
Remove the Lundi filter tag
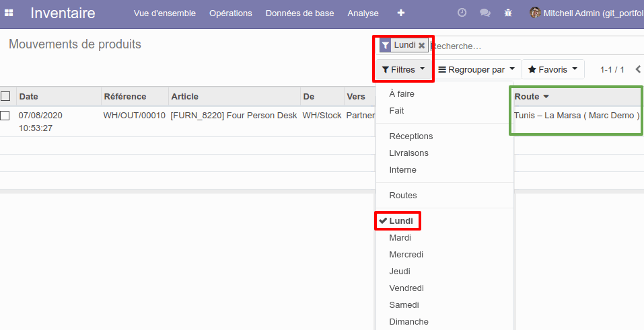tap(422, 46)
